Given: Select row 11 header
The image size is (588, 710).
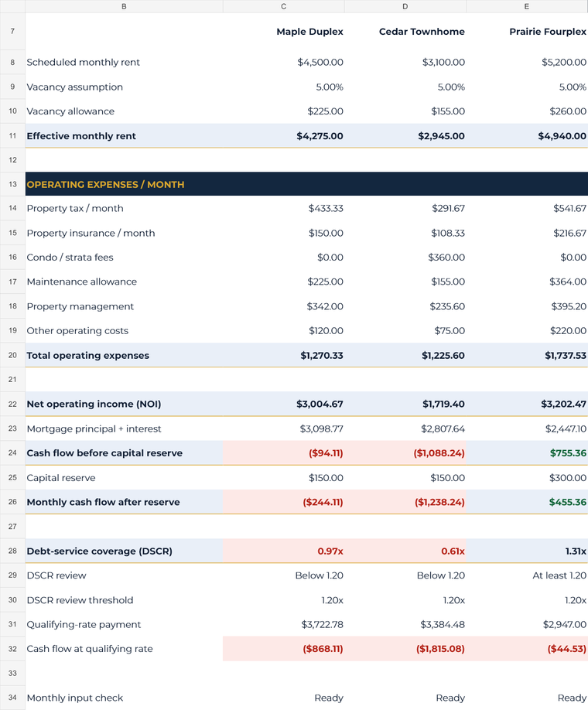Looking at the screenshot, I should (12, 136).
